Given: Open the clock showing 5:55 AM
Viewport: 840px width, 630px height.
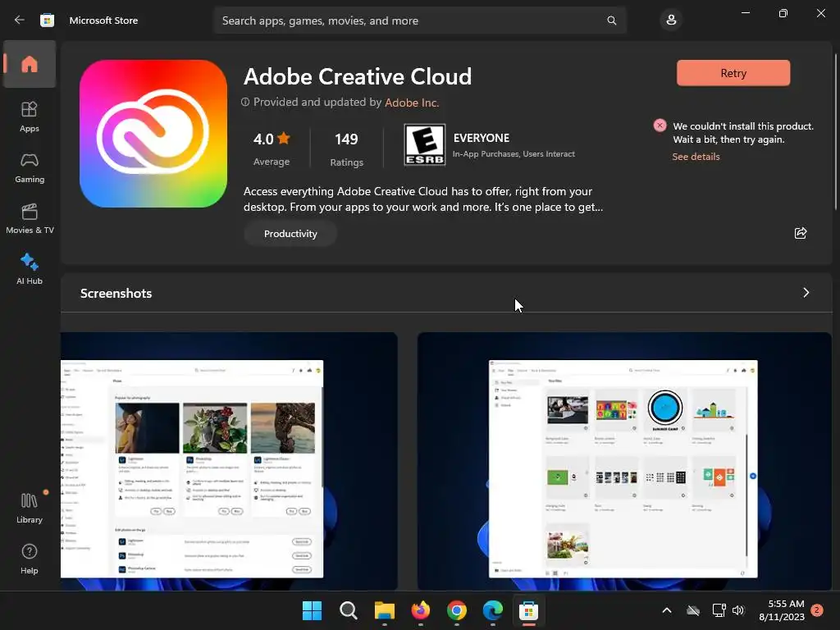Looking at the screenshot, I should coord(782,610).
